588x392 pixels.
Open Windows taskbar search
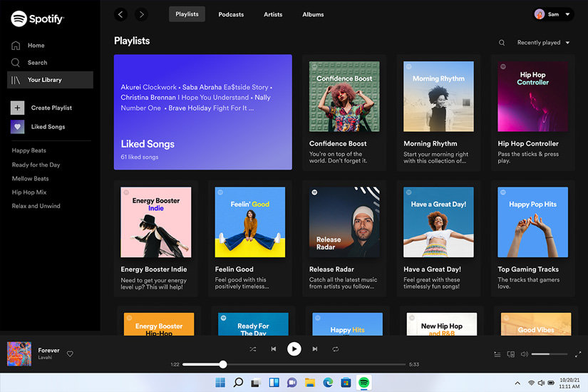[x=238, y=383]
